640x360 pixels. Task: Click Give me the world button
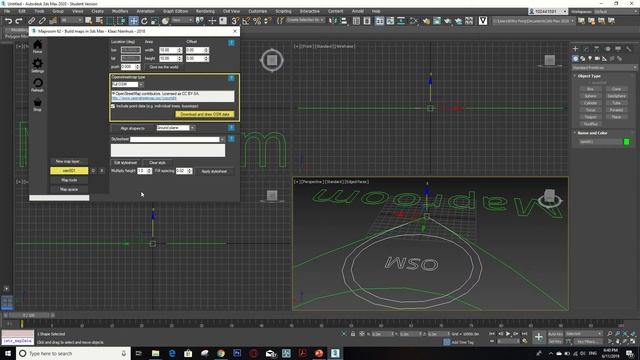[164, 67]
